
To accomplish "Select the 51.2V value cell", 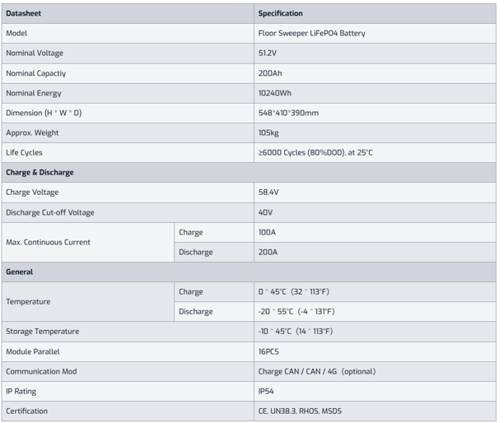I will [x=375, y=53].
